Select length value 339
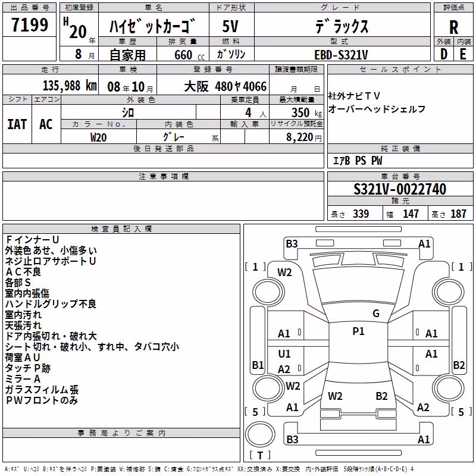The image size is (476, 476). [x=361, y=214]
